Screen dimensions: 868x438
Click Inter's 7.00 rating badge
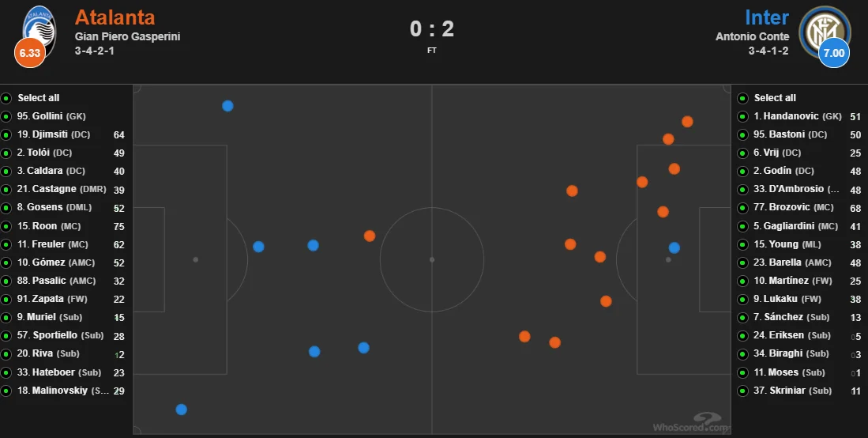pos(834,54)
